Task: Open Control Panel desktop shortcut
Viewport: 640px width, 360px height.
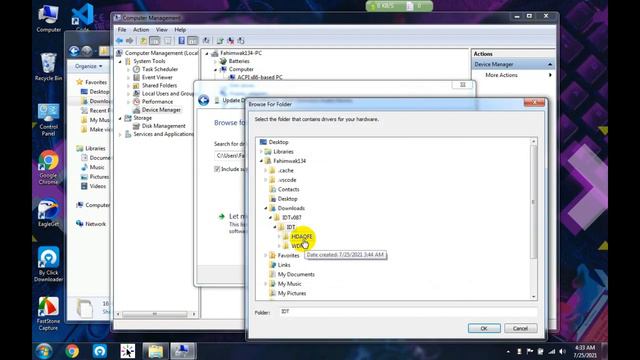Action: tap(48, 119)
